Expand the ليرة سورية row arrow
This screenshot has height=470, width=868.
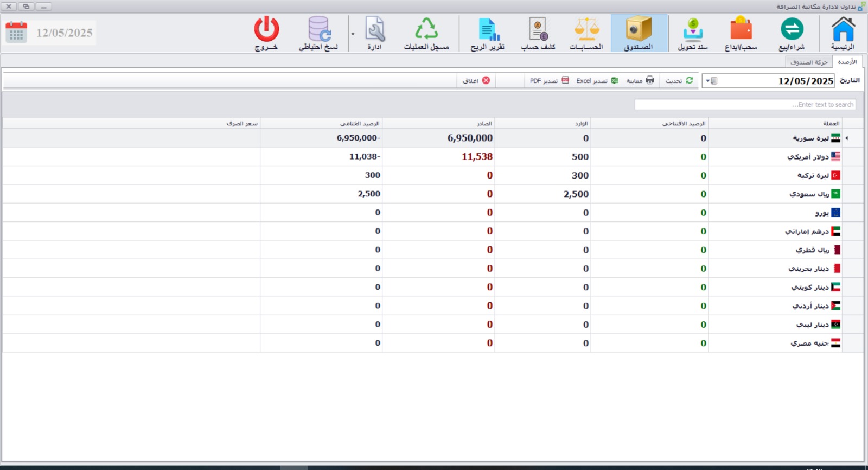click(x=847, y=138)
